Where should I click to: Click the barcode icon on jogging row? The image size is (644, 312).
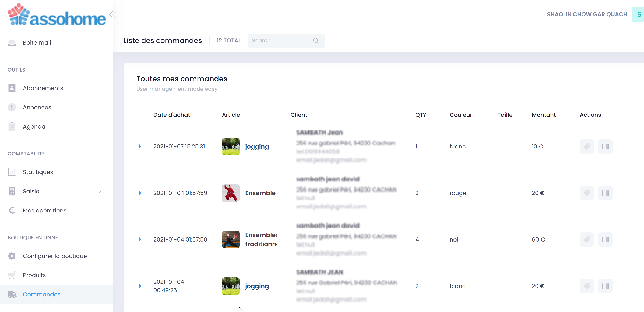click(605, 147)
